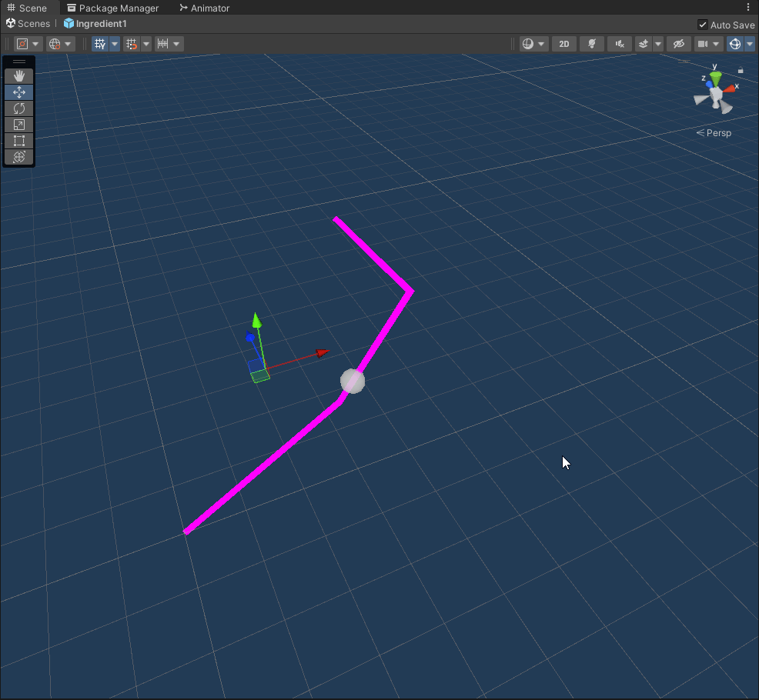
Task: Click the Scenes breadcrumb link
Action: 28,24
